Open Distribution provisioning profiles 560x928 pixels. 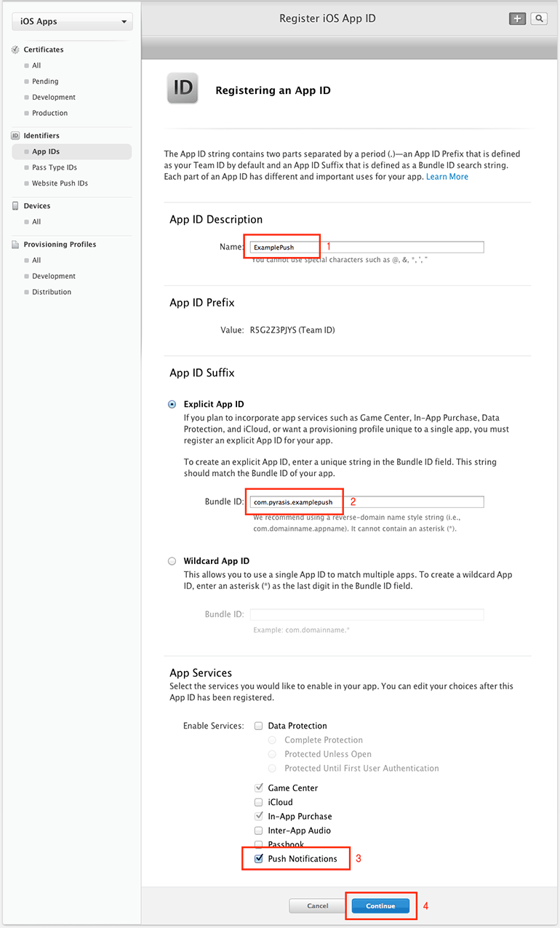pos(52,292)
